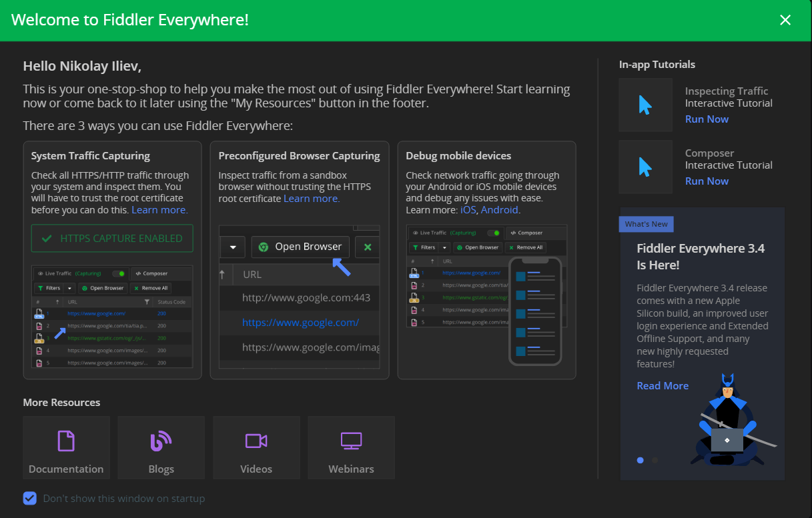This screenshot has height=518, width=812.
Task: Click the "Welcome to Fiddler Everywhere!" title text
Action: pos(130,20)
